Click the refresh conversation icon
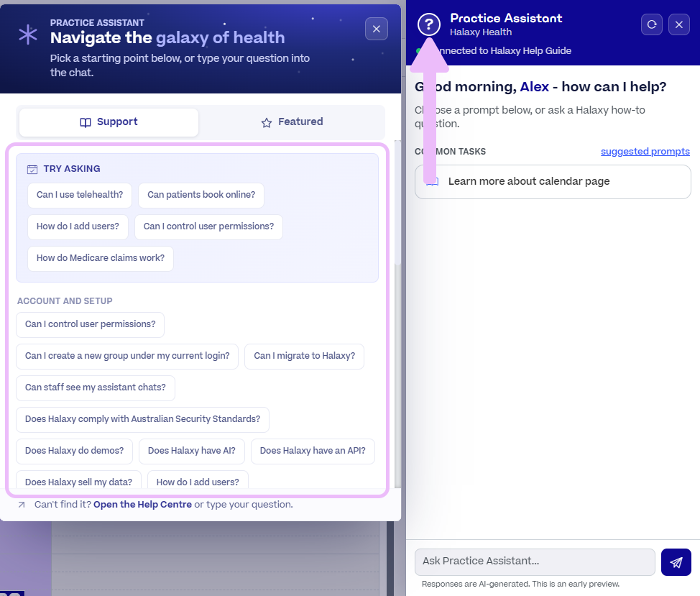The image size is (700, 596). [x=652, y=24]
